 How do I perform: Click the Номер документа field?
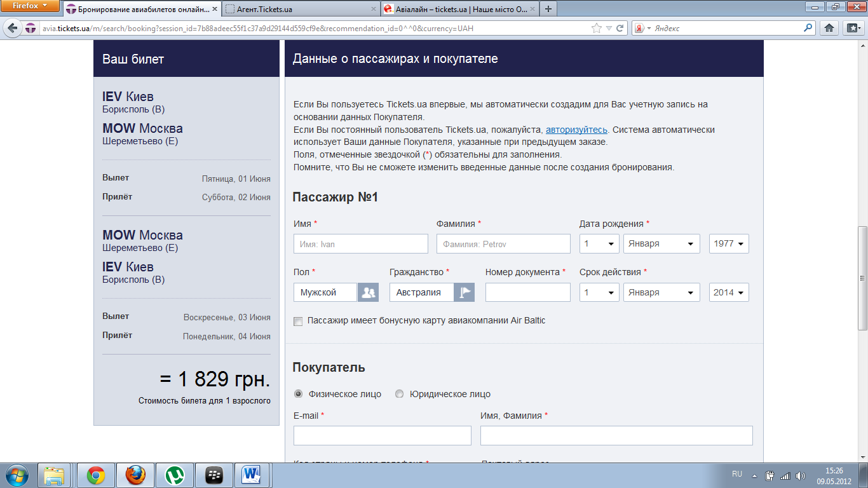tap(528, 292)
